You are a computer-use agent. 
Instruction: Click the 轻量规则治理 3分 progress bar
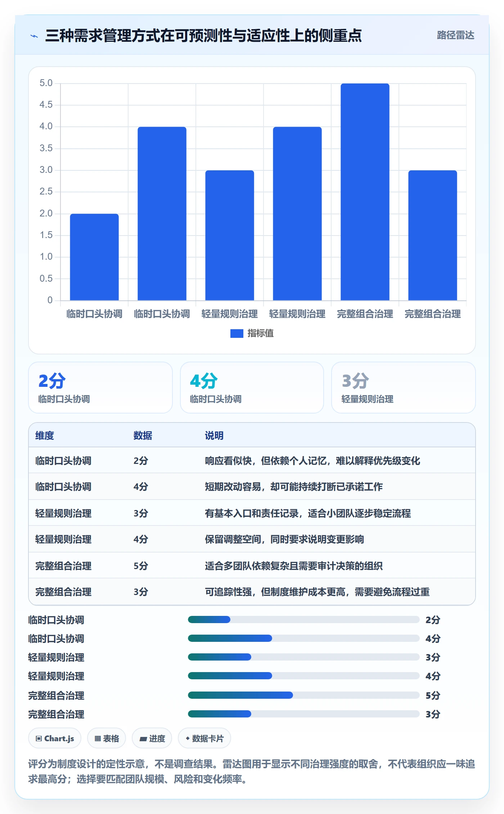pyautogui.click(x=304, y=657)
